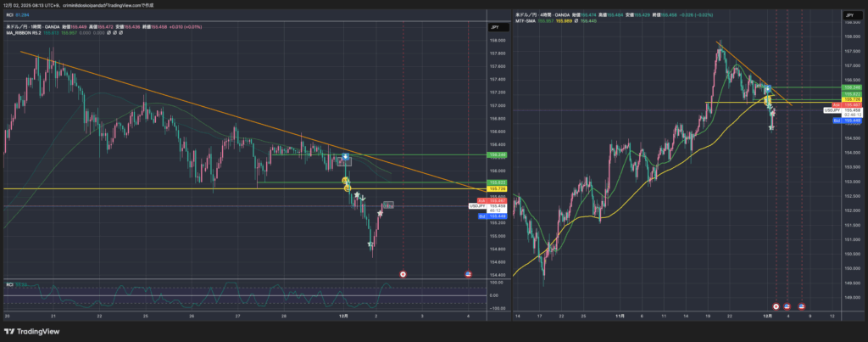Click the red economic event marker on left chart
The height and width of the screenshot is (342, 868).
click(x=402, y=274)
